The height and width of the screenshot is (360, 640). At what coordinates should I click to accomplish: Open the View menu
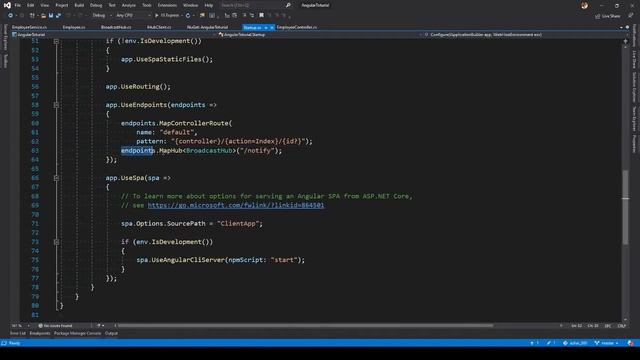(44, 5)
